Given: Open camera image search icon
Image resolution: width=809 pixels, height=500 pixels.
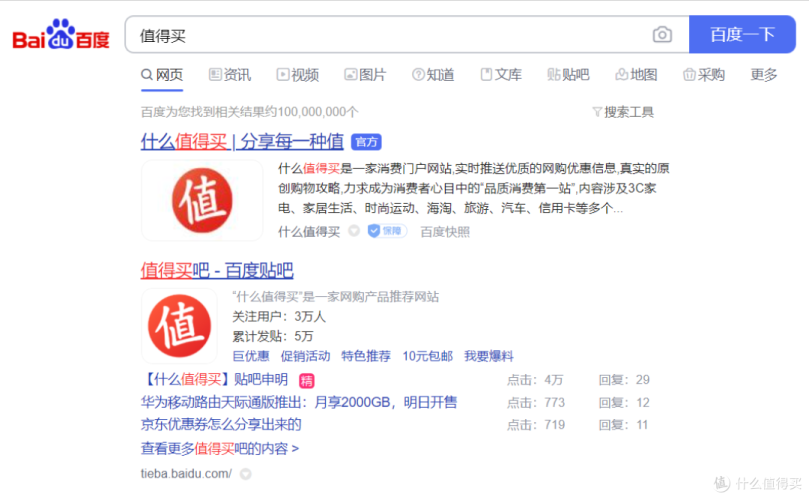Looking at the screenshot, I should [662, 35].
